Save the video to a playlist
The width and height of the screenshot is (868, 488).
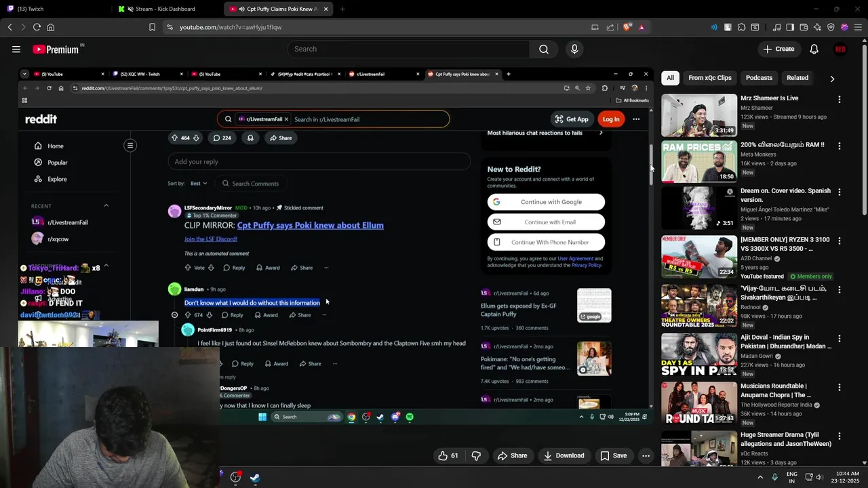pyautogui.click(x=613, y=455)
